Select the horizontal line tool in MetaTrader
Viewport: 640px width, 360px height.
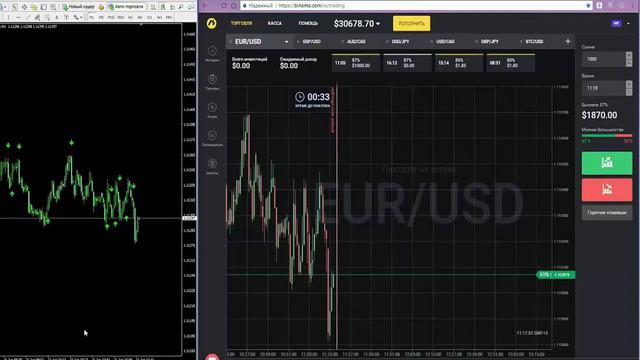click(x=18, y=17)
